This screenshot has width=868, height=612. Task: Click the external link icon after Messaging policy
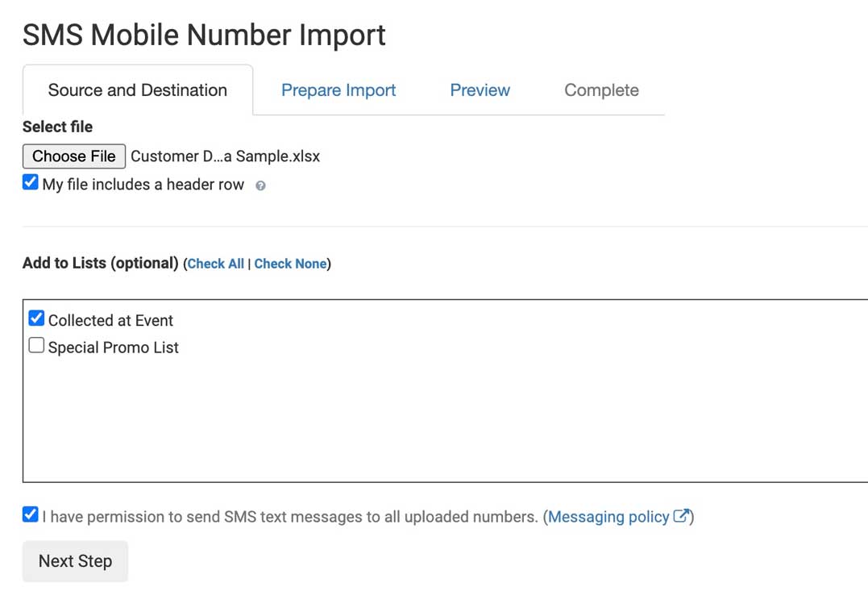[x=682, y=517]
